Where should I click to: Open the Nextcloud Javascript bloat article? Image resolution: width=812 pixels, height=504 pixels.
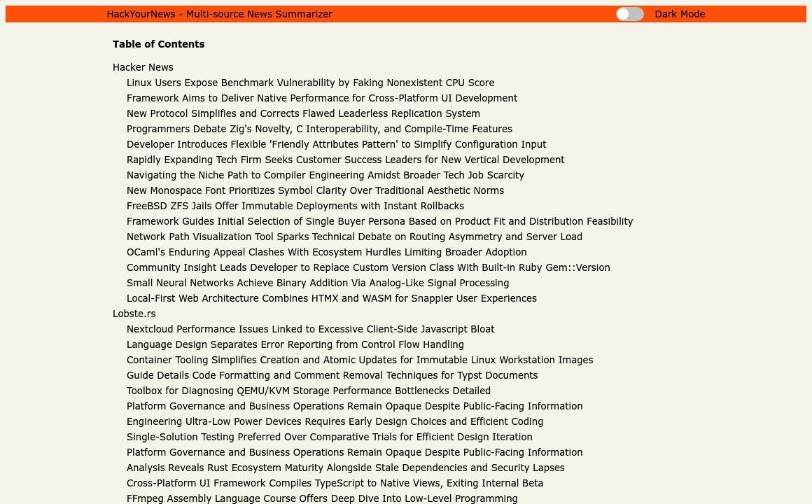(310, 329)
